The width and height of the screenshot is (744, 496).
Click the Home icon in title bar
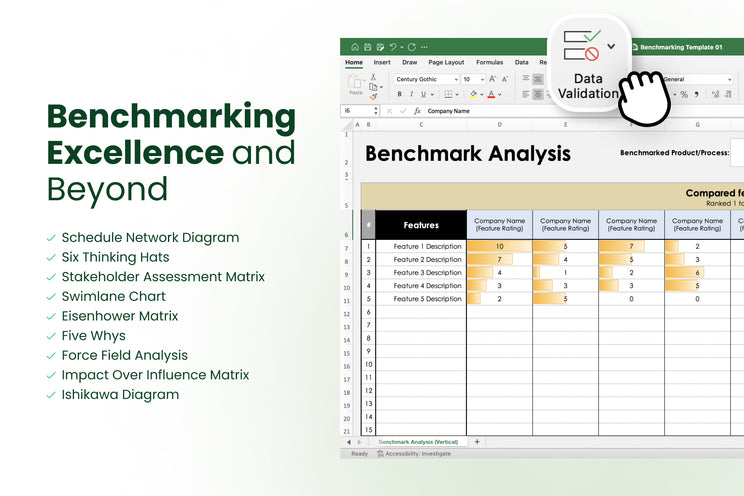(x=355, y=46)
